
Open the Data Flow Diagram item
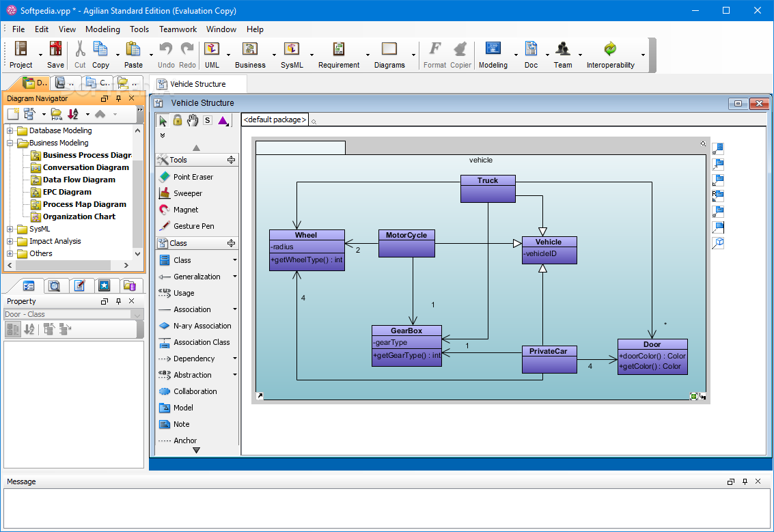79,180
